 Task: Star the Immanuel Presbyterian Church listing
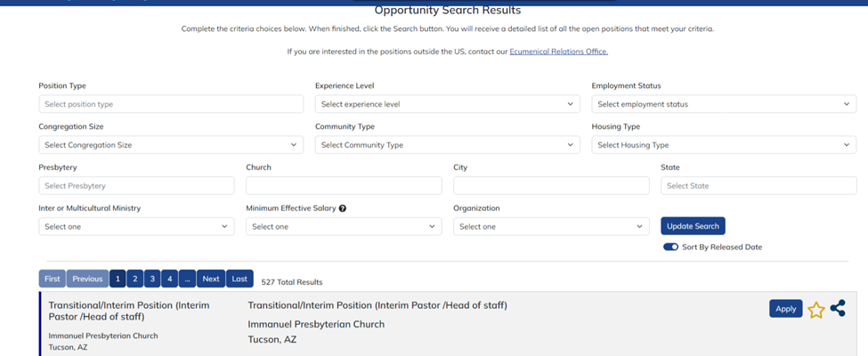[815, 310]
